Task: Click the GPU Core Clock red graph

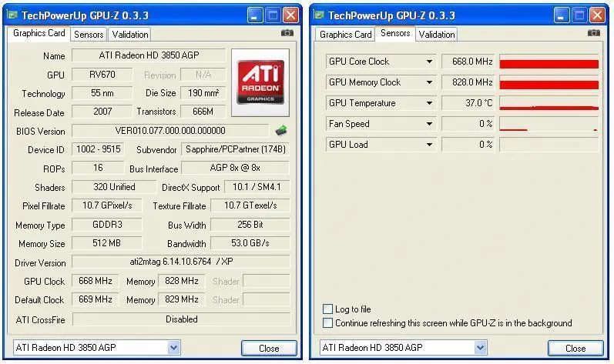Action: pyautogui.click(x=549, y=62)
